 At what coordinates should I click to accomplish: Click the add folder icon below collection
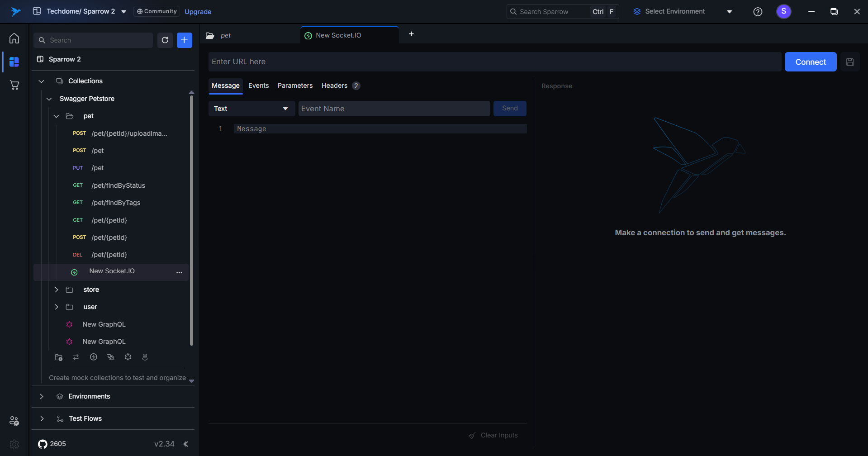tap(58, 357)
